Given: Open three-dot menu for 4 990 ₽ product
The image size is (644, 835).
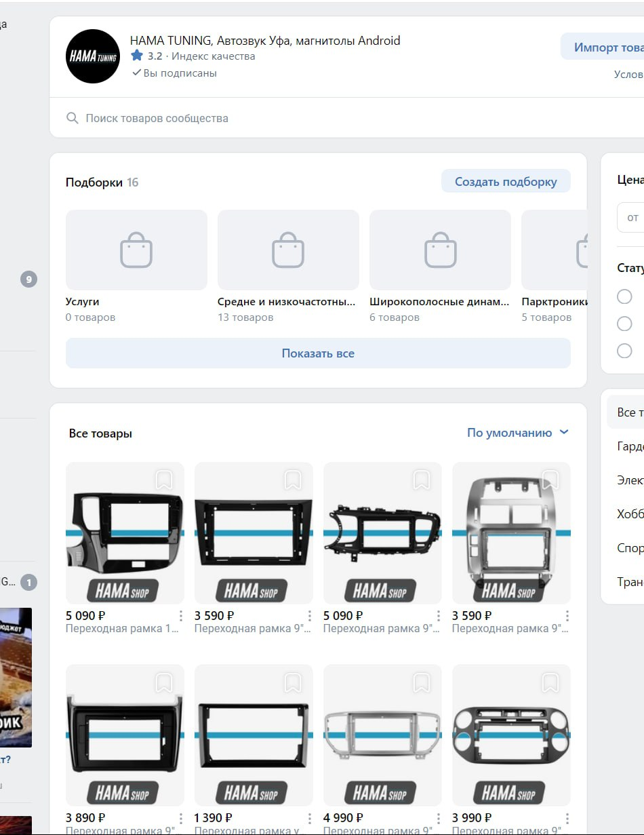Looking at the screenshot, I should [x=439, y=818].
